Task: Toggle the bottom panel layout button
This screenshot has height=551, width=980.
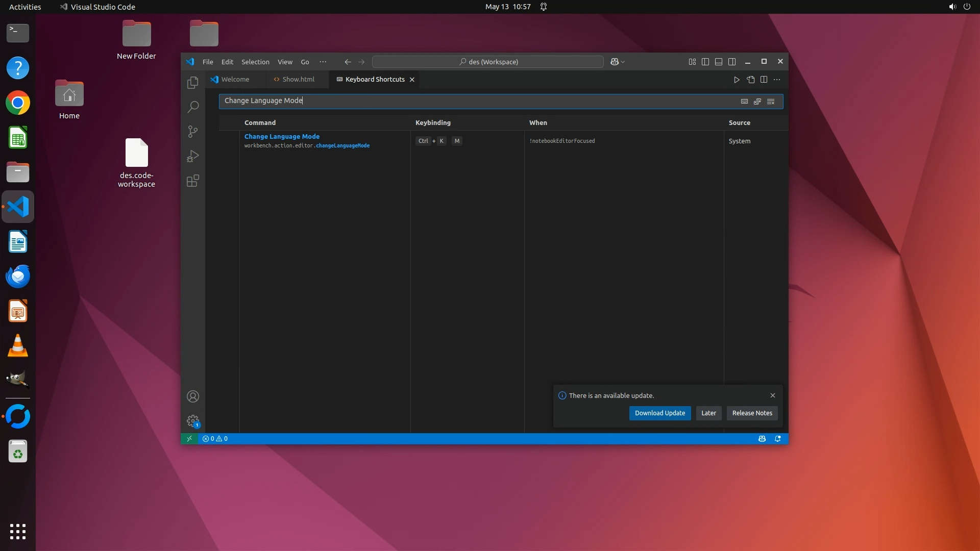Action: click(x=719, y=62)
